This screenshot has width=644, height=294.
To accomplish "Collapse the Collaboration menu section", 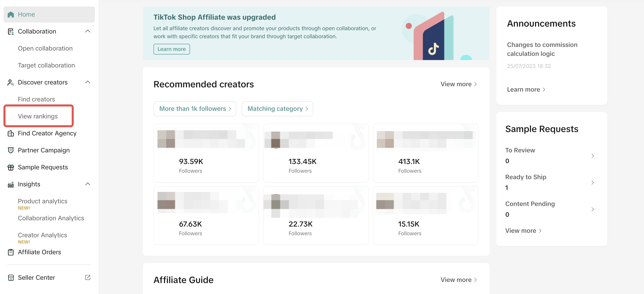I will [x=87, y=31].
